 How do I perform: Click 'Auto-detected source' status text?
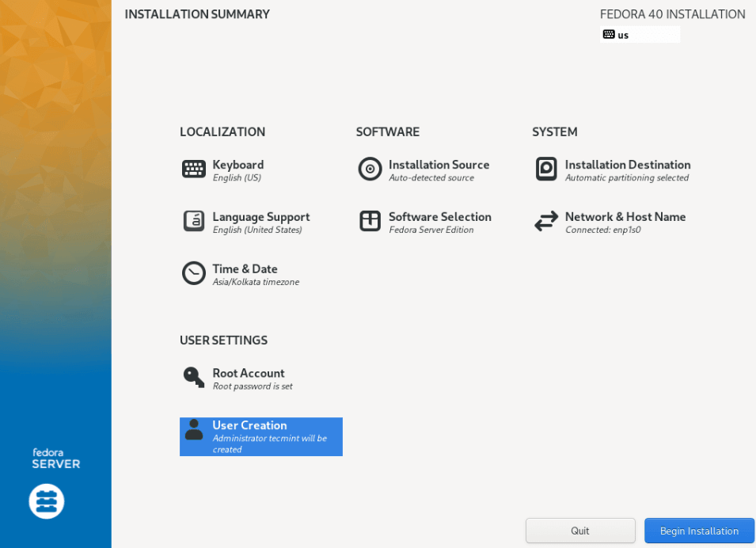(x=431, y=177)
